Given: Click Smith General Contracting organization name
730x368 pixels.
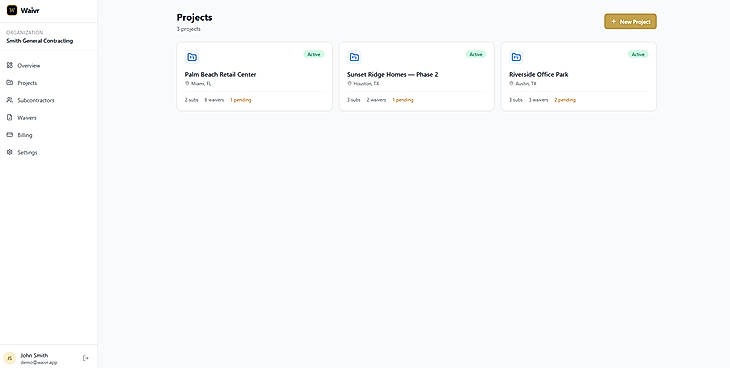Looking at the screenshot, I should [x=40, y=41].
